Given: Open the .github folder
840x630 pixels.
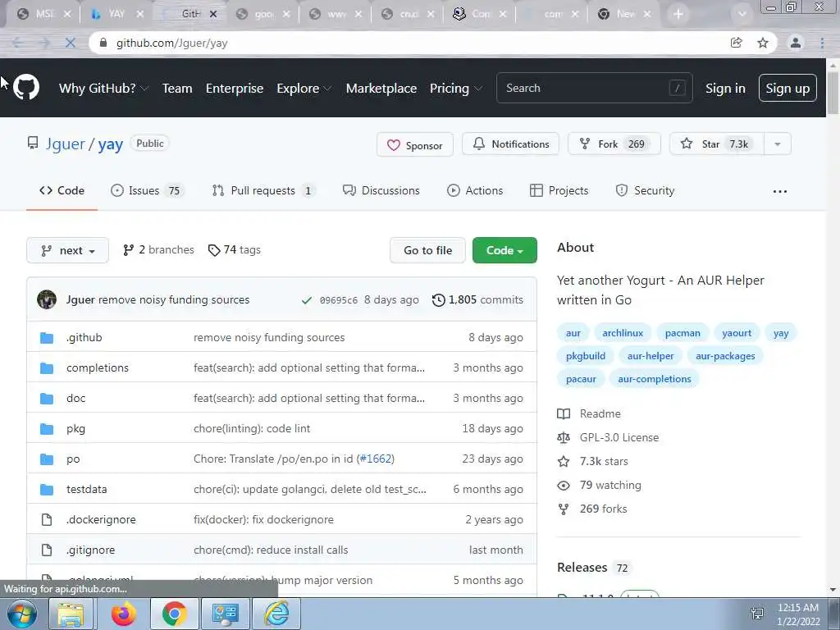Looking at the screenshot, I should pos(84,337).
